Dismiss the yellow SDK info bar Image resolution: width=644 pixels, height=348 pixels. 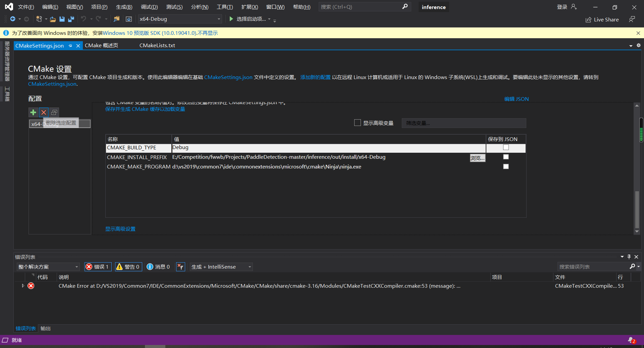(638, 33)
